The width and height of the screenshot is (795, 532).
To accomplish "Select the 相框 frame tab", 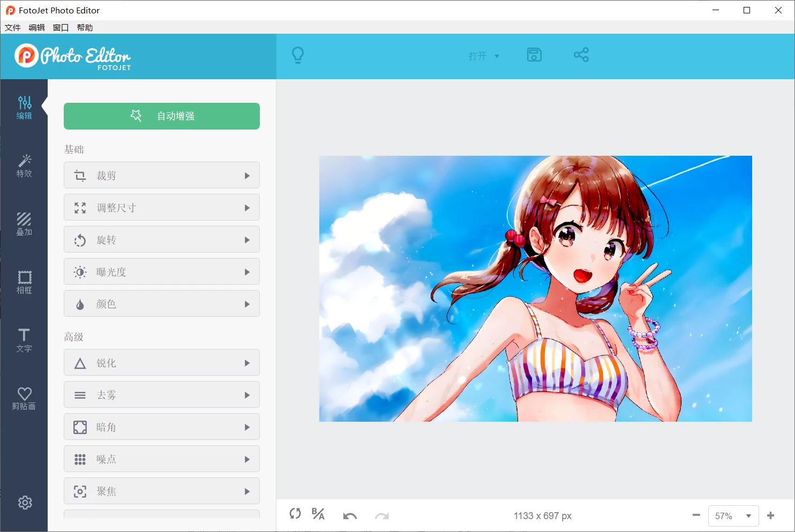I will [x=24, y=283].
